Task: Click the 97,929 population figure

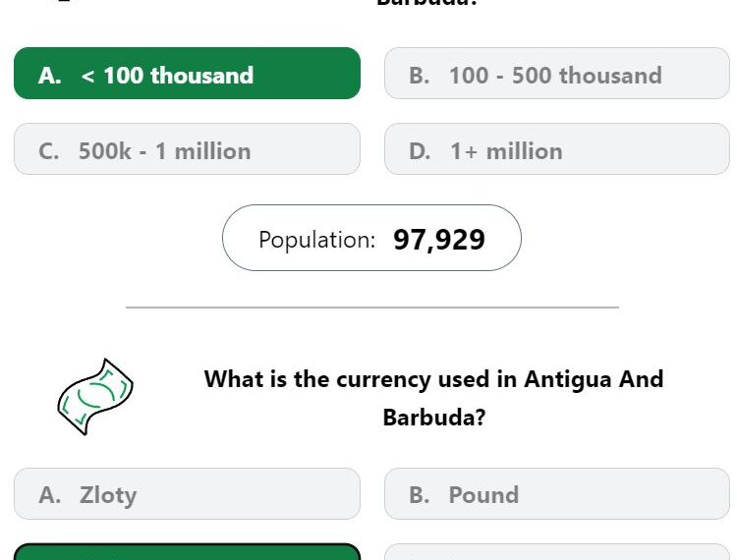Action: (x=439, y=240)
